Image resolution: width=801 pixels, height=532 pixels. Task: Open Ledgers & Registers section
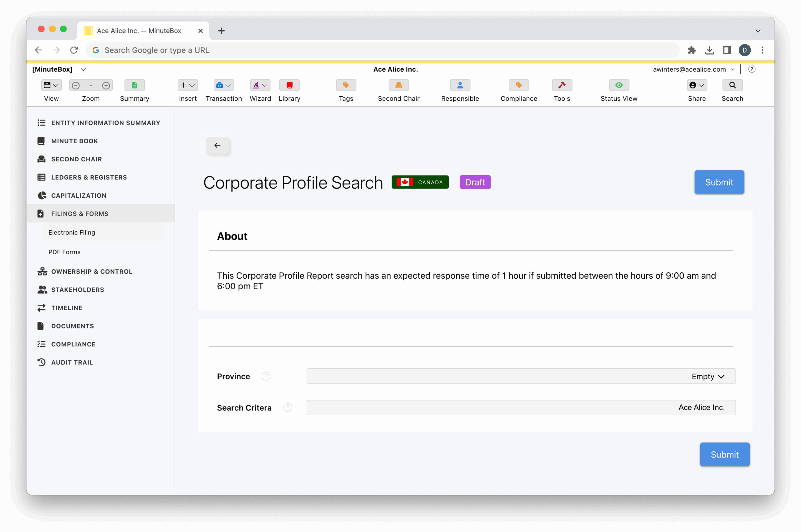tap(89, 177)
